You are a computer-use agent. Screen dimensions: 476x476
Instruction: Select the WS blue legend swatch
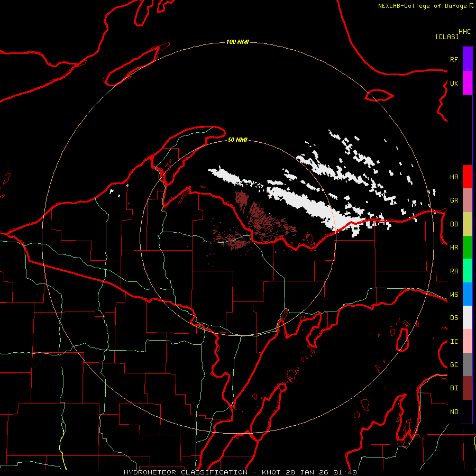click(467, 294)
